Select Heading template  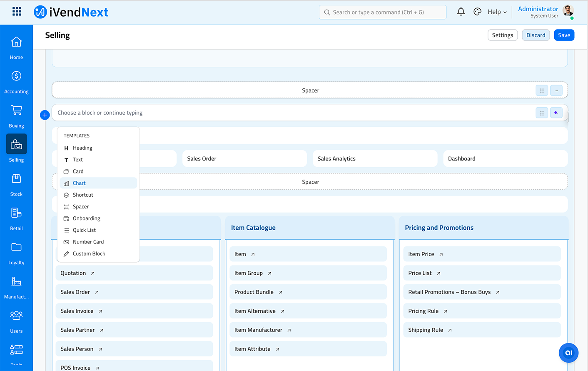coord(98,148)
